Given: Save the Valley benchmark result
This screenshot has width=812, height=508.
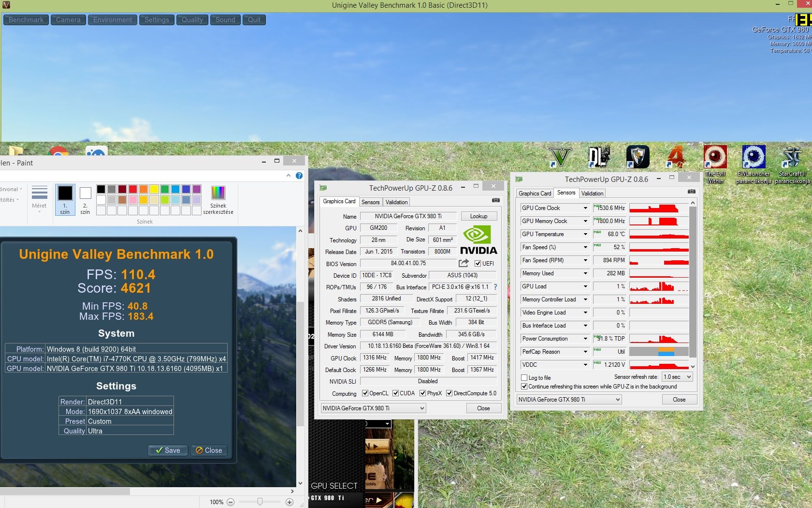Looking at the screenshot, I should pyautogui.click(x=168, y=450).
